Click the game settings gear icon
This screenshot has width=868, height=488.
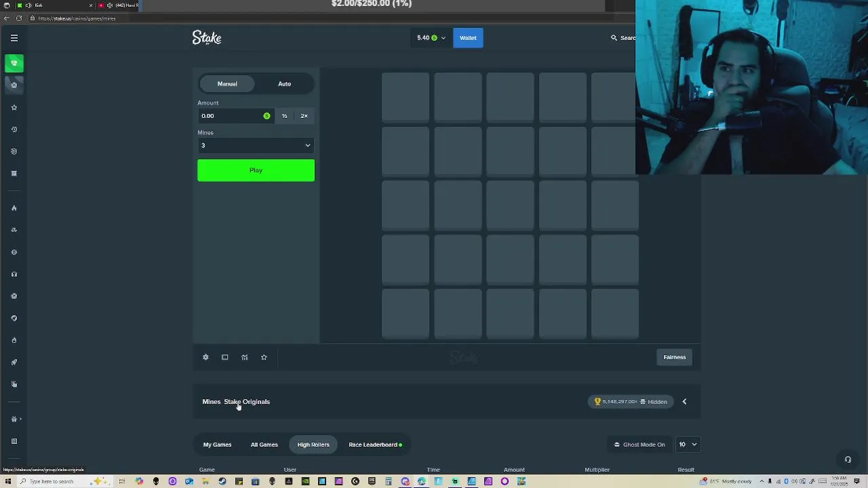coord(205,357)
